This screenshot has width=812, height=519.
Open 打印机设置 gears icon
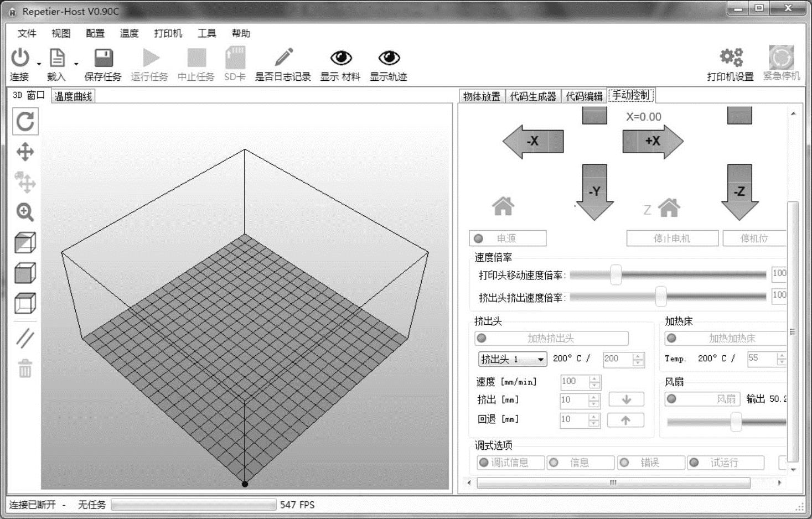click(731, 58)
